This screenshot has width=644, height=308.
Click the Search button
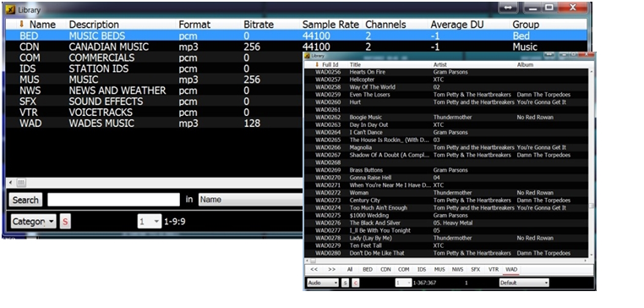pos(25,200)
